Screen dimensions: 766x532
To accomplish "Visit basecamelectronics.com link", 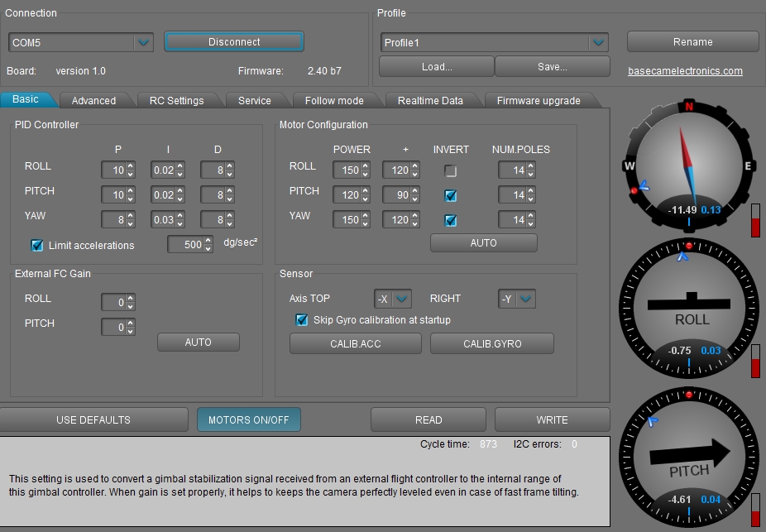I will (685, 71).
